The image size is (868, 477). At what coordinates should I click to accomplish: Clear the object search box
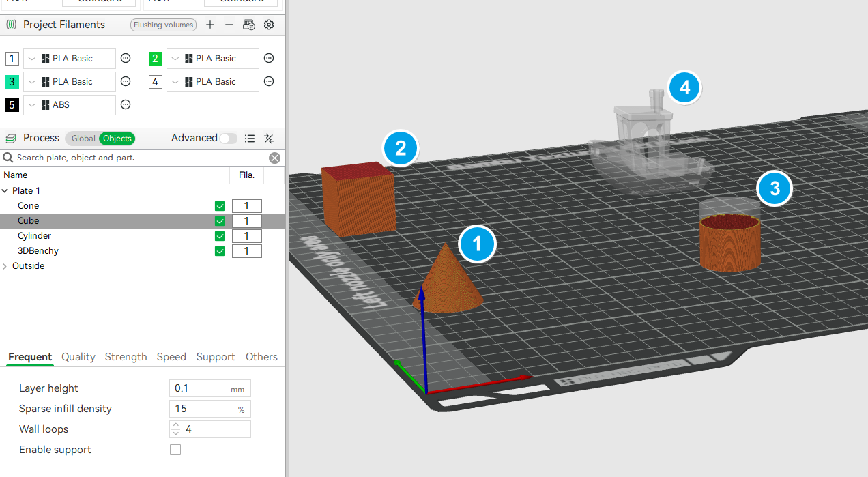[274, 158]
